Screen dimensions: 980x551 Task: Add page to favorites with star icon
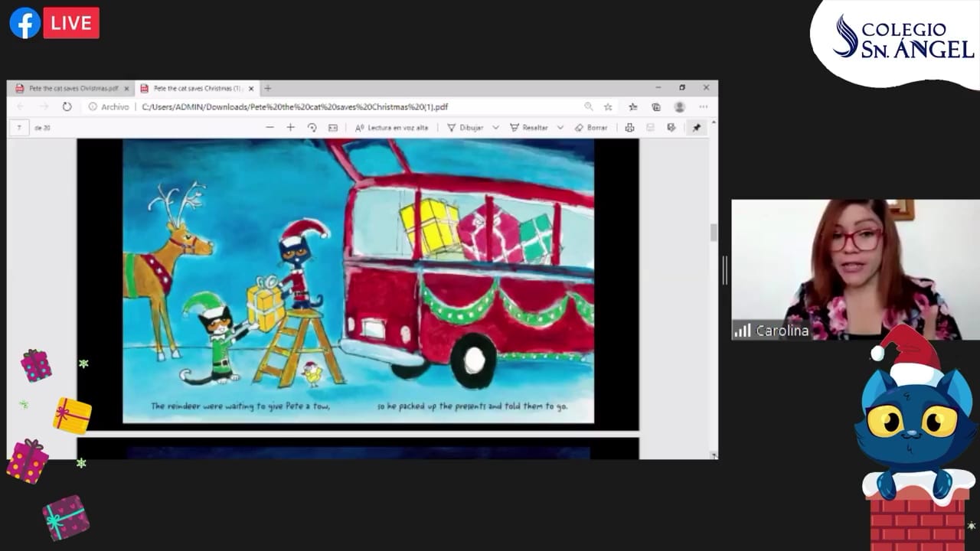[608, 107]
